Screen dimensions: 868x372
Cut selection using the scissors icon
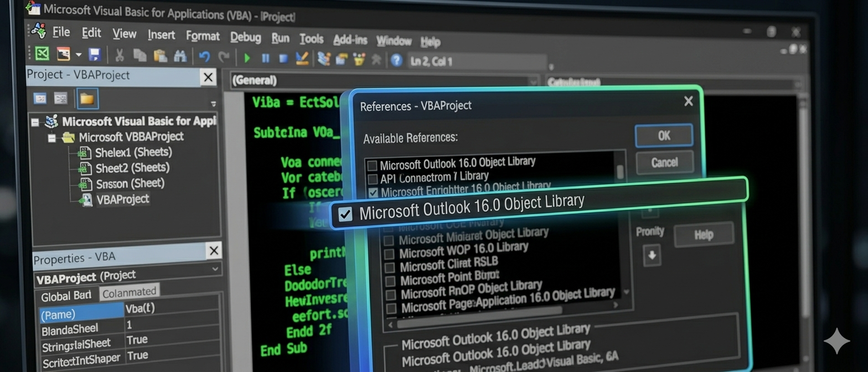pyautogui.click(x=120, y=55)
